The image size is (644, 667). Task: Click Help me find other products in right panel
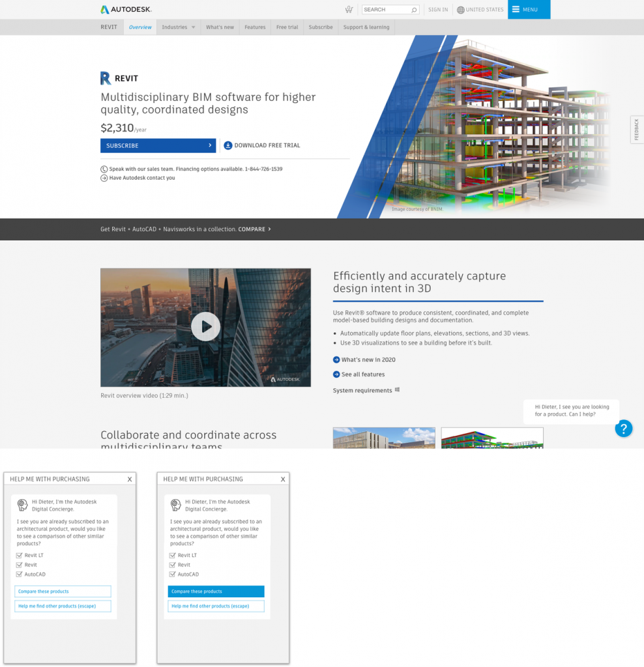pos(216,606)
